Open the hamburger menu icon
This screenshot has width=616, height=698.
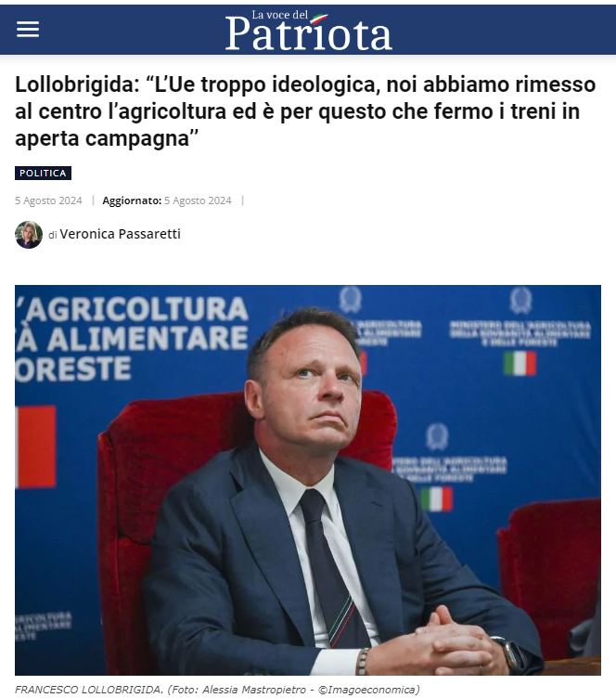click(x=28, y=30)
